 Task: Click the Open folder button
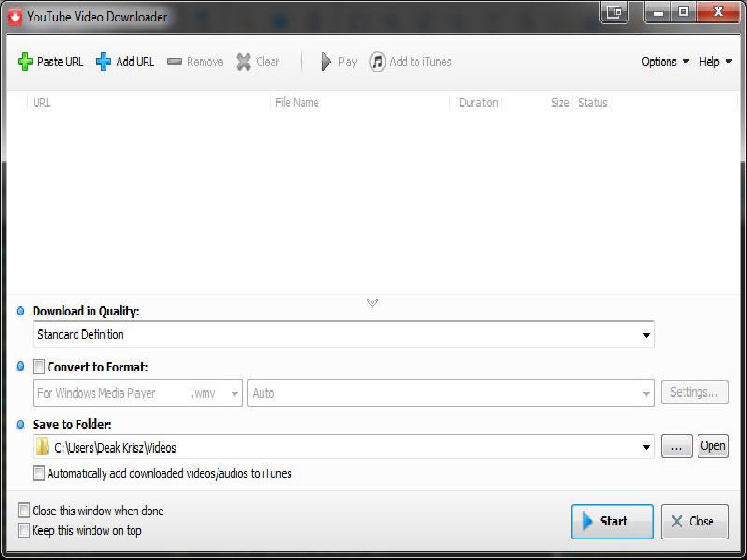click(713, 446)
